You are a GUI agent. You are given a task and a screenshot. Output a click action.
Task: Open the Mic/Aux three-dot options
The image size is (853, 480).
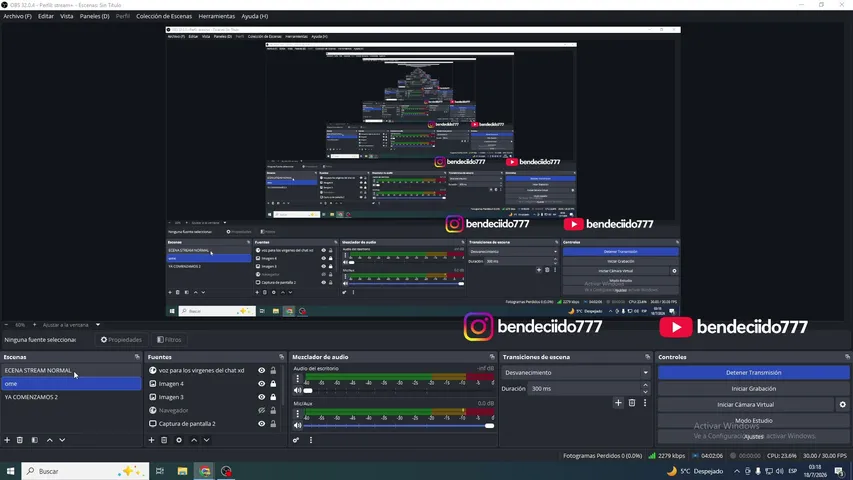click(x=298, y=414)
